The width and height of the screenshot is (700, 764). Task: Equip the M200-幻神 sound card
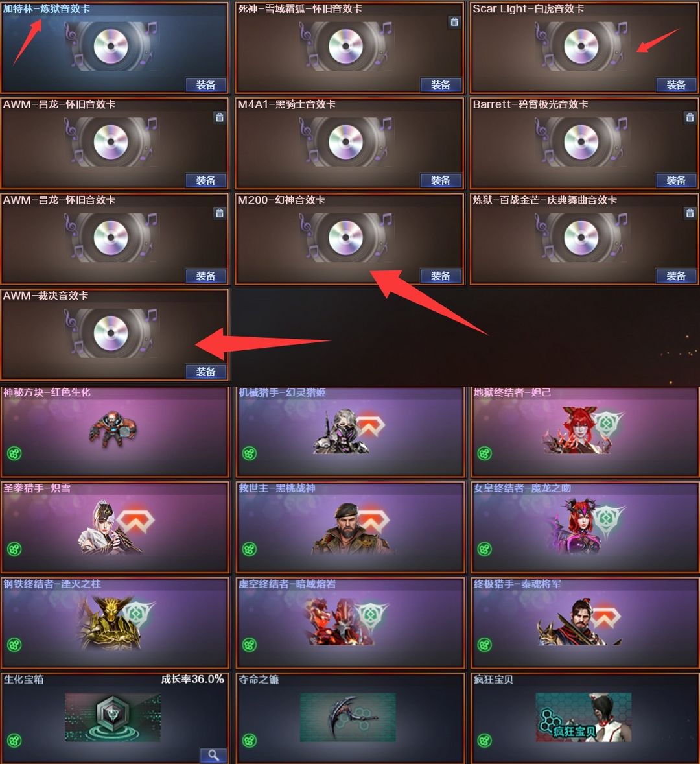pos(441,276)
